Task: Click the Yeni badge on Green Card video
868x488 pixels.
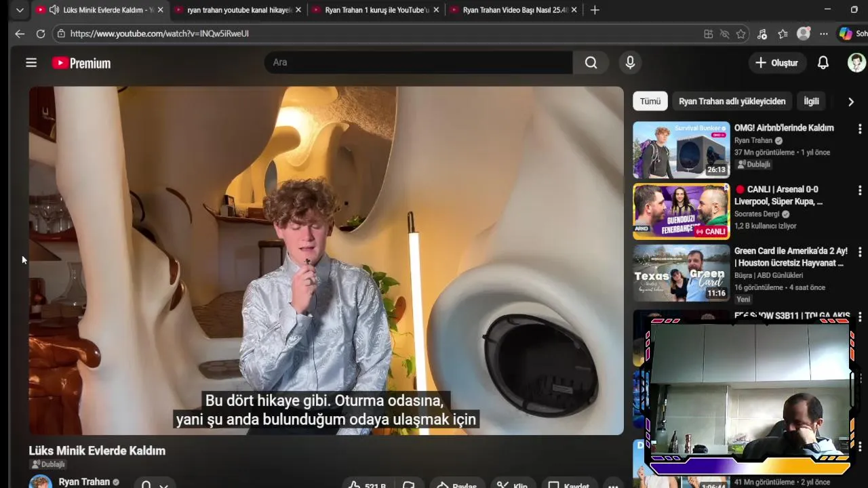Action: [x=744, y=299]
